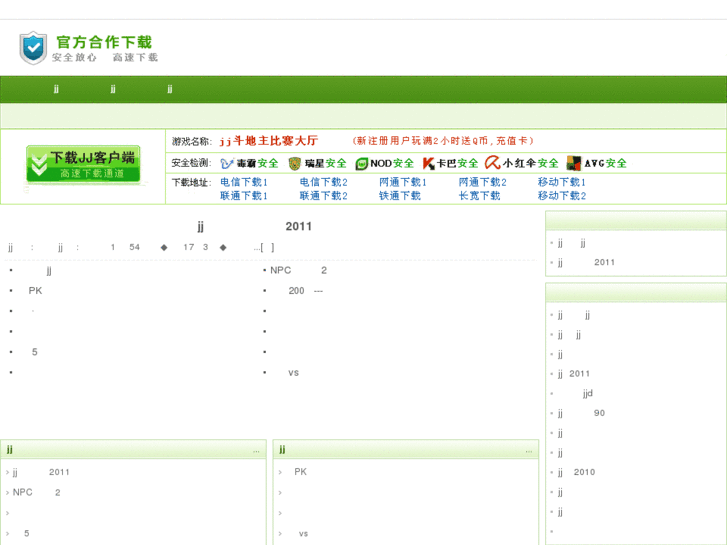The height and width of the screenshot is (545, 727).
Task: Click the third jj item in green navigation bar
Action: pyautogui.click(x=170, y=89)
